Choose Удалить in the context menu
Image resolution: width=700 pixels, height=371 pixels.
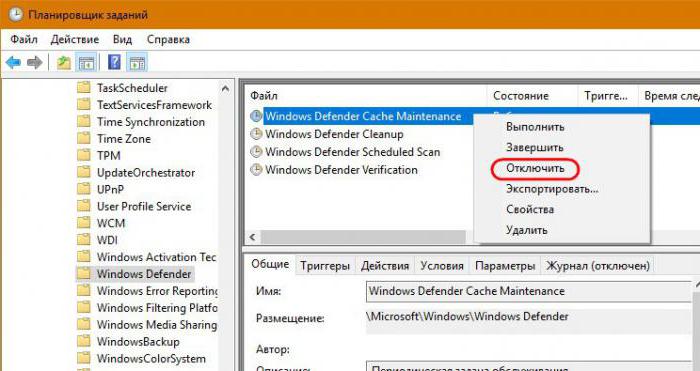526,230
